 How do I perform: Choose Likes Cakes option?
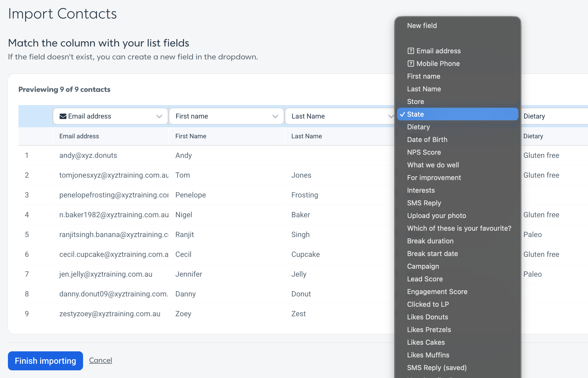pyautogui.click(x=457, y=342)
